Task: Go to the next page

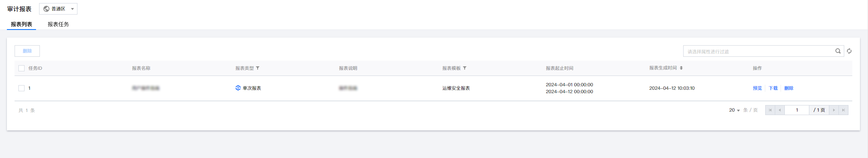Action: (833, 110)
